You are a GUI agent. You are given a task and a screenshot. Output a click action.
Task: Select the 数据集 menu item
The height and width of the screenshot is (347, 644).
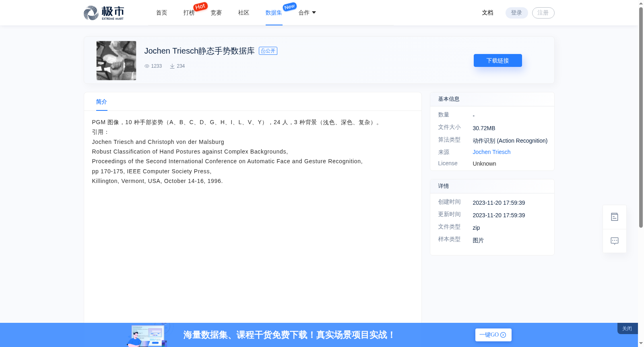274,13
